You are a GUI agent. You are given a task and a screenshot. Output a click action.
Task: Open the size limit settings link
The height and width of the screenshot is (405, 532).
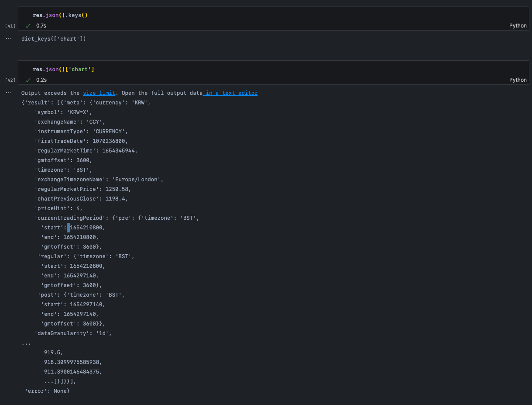tap(99, 93)
